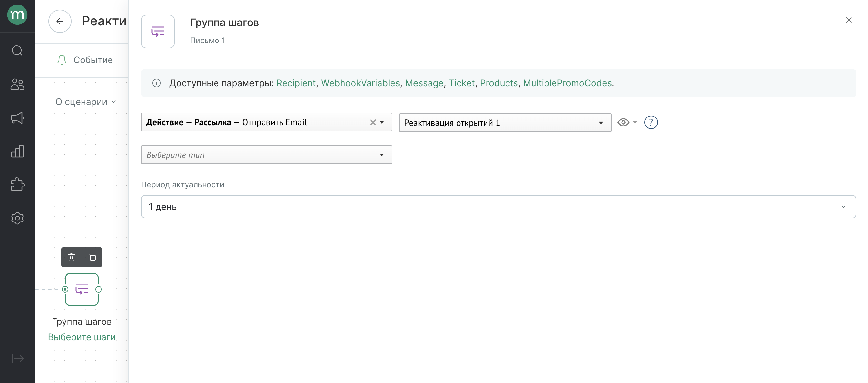Viewport: 868px width, 383px height.
Task: Click the Выберите шаги link
Action: [82, 337]
